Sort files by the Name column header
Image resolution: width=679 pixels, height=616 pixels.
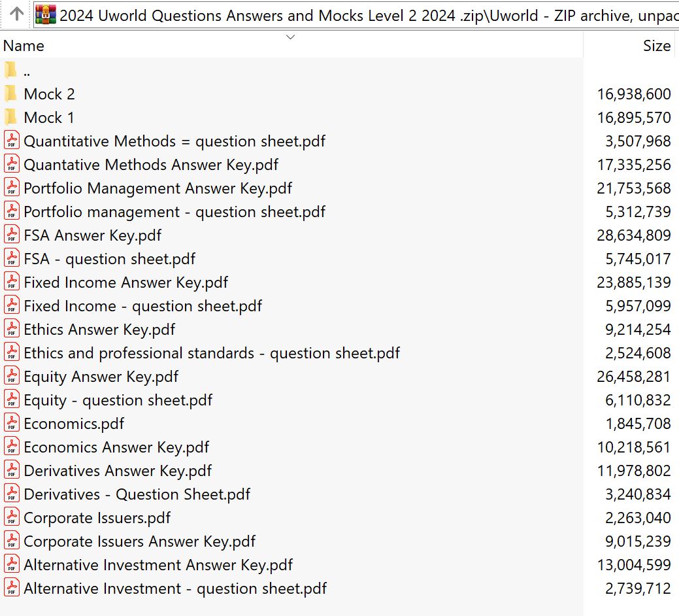(24, 46)
